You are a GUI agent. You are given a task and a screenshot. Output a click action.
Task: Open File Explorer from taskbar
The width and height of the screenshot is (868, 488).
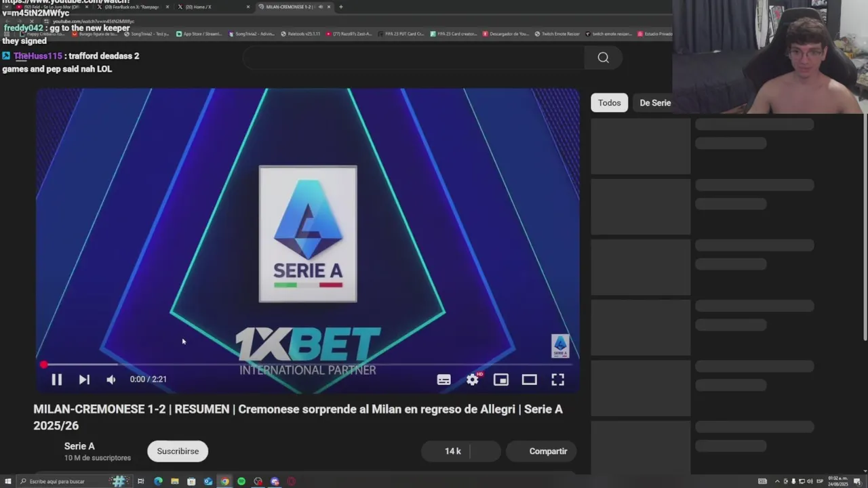(175, 481)
